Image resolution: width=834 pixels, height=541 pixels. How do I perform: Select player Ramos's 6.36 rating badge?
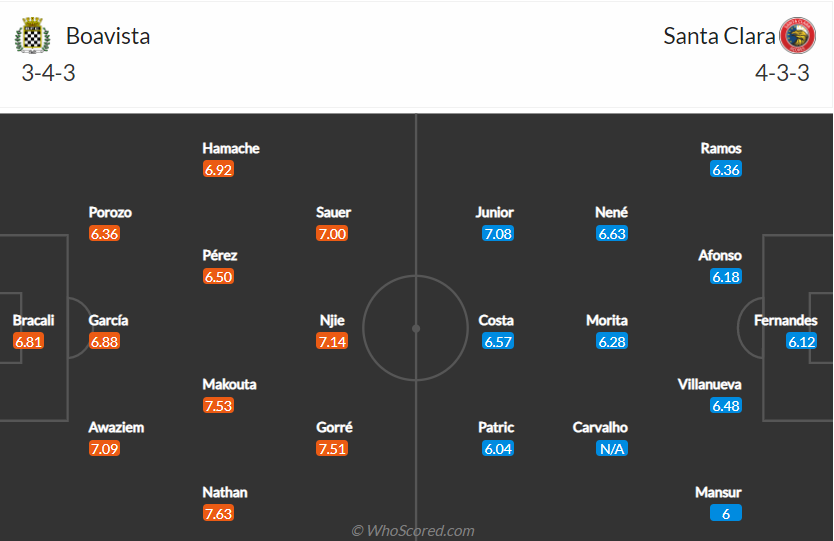[x=726, y=170]
